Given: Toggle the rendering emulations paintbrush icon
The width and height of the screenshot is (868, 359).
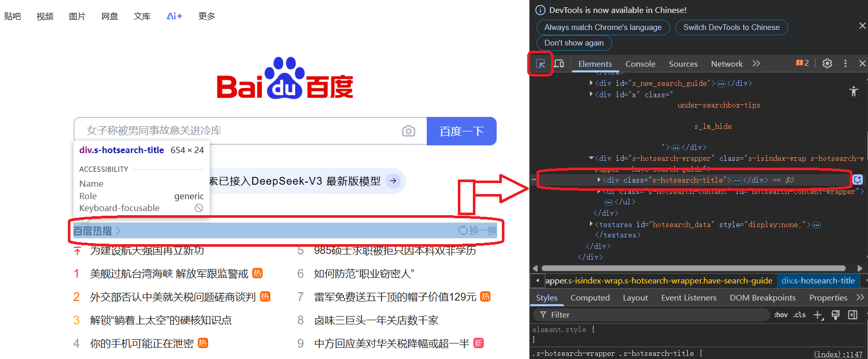Looking at the screenshot, I should [835, 315].
